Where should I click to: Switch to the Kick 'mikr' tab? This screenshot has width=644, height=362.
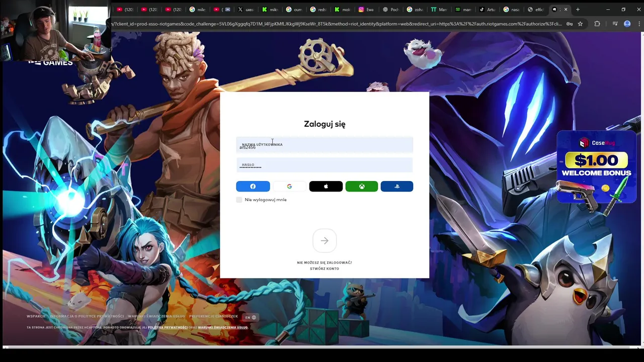[x=270, y=10]
